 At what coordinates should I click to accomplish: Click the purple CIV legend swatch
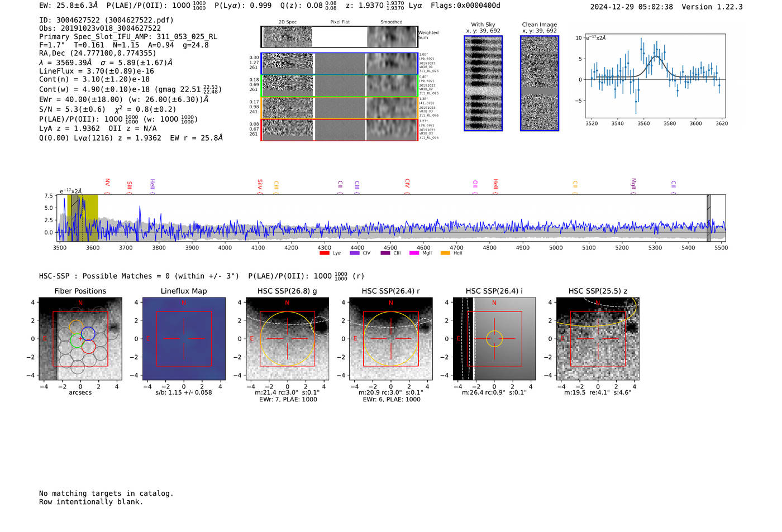pos(354,253)
